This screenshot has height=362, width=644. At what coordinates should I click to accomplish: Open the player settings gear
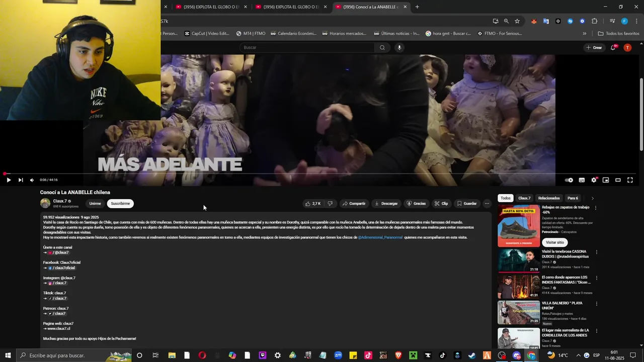pos(594,180)
